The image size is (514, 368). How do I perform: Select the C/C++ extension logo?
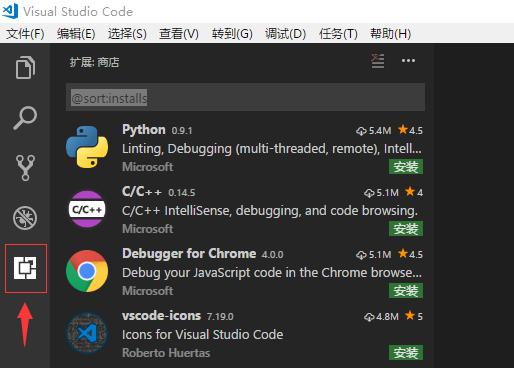87,209
